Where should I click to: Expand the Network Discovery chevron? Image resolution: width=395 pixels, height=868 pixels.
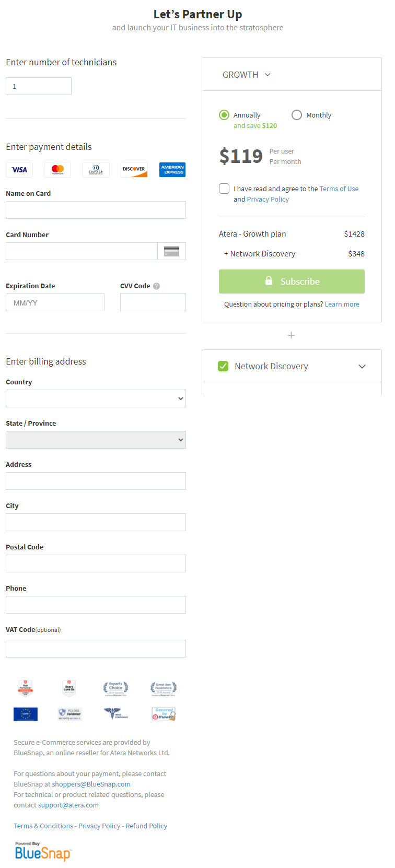(362, 366)
